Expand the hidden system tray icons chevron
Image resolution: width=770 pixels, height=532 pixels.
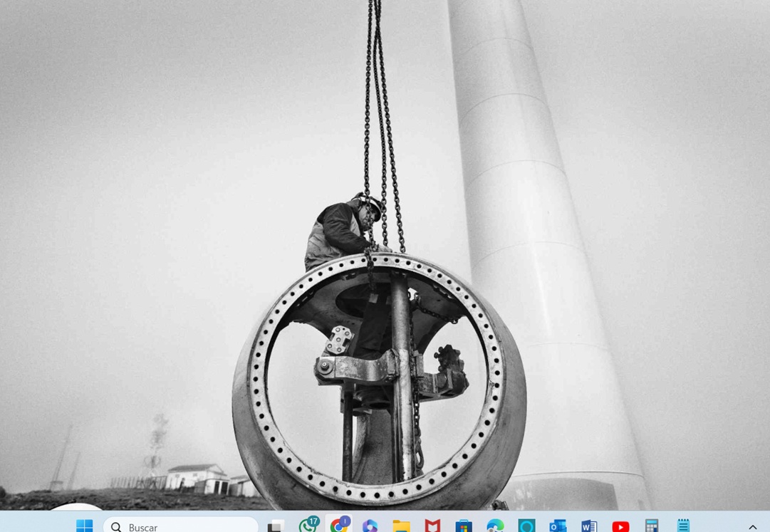(753, 527)
